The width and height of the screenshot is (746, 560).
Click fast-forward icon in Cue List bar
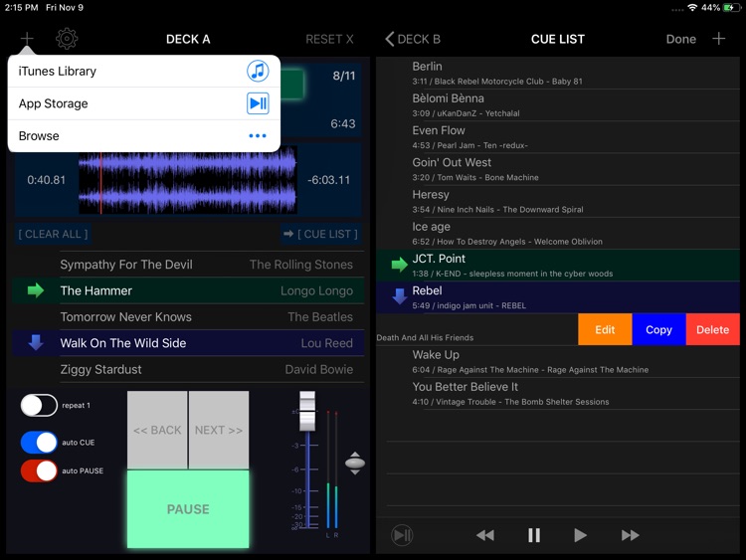[630, 535]
